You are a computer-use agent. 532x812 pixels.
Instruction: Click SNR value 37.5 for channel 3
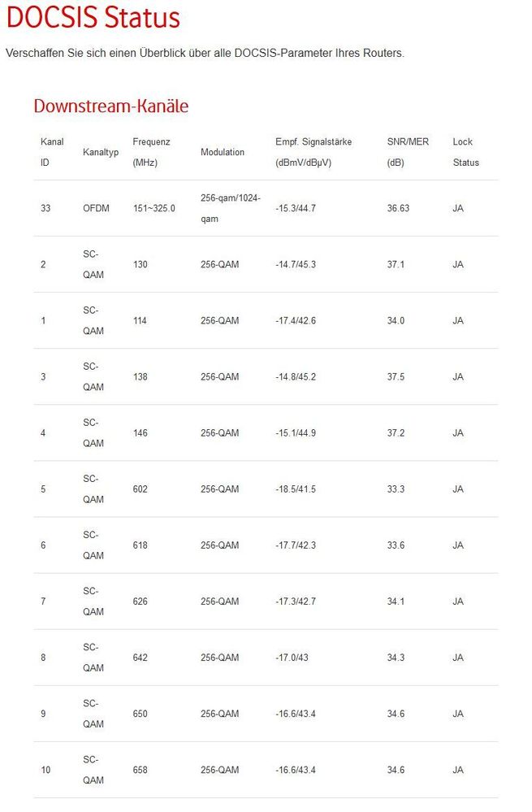coord(396,376)
